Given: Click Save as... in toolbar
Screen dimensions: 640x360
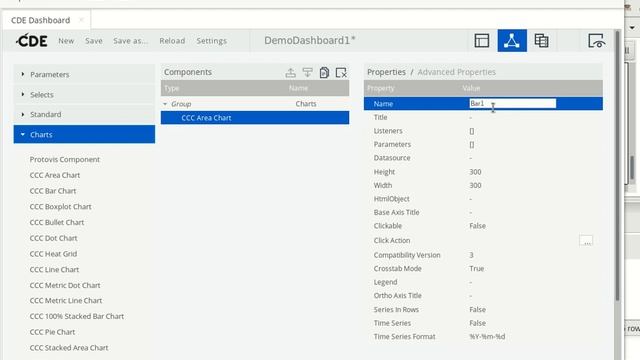Looking at the screenshot, I should [x=131, y=41].
